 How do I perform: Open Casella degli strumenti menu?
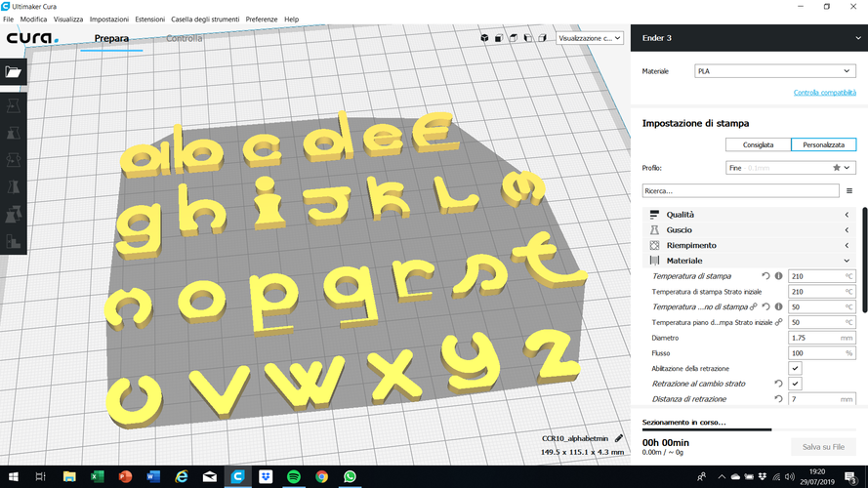pos(205,19)
